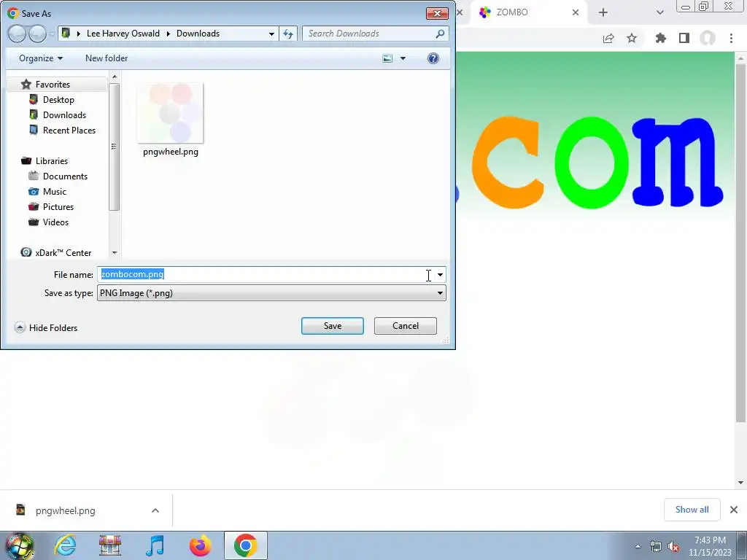Close the downloads bar
Screen dimensions: 747x560
point(734,510)
